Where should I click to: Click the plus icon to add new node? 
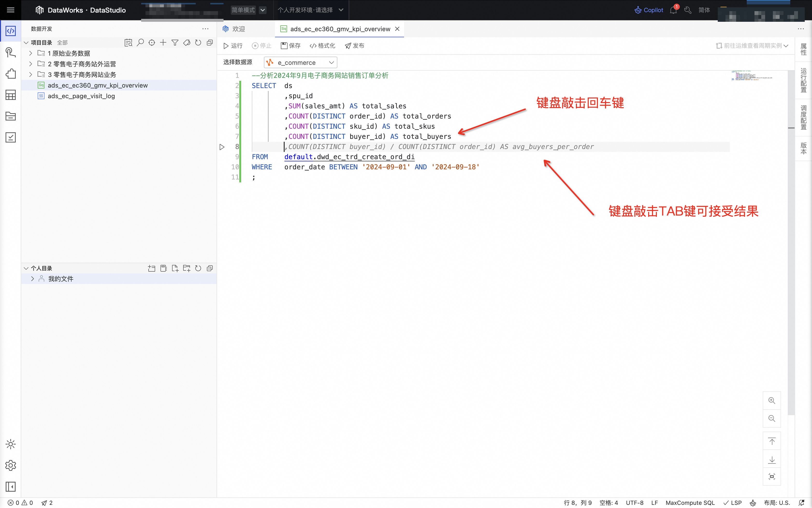[163, 43]
